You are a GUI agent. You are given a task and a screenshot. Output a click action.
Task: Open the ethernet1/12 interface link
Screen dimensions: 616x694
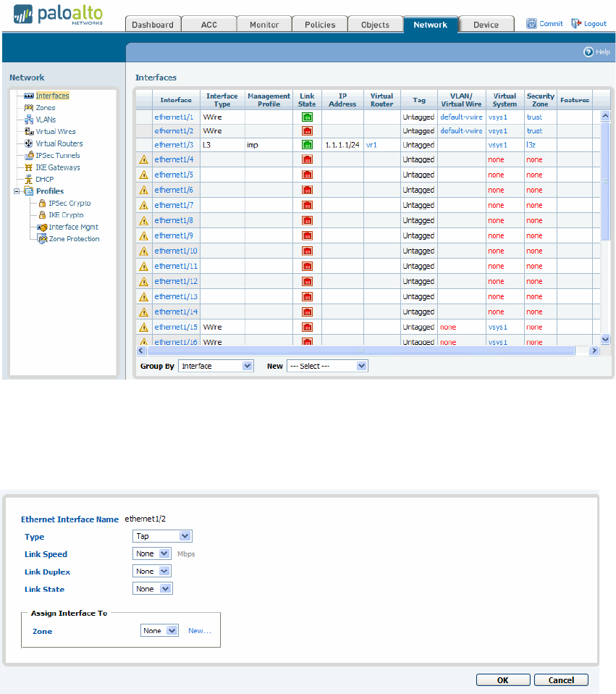(176, 281)
